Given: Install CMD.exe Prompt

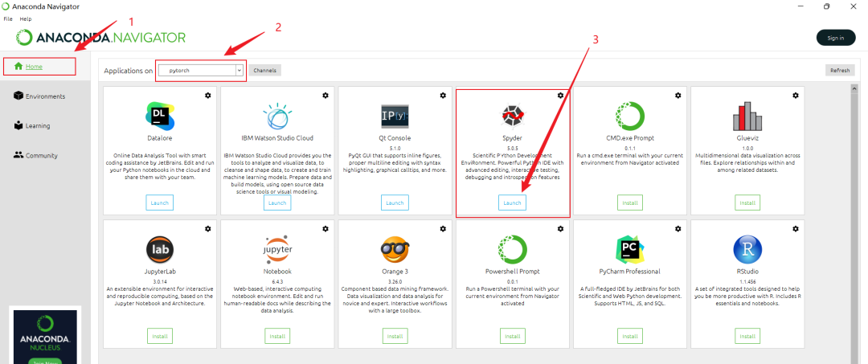Looking at the screenshot, I should coord(630,202).
